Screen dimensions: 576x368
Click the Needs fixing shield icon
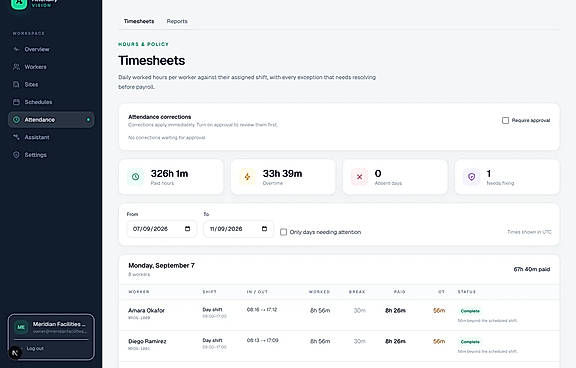click(472, 177)
